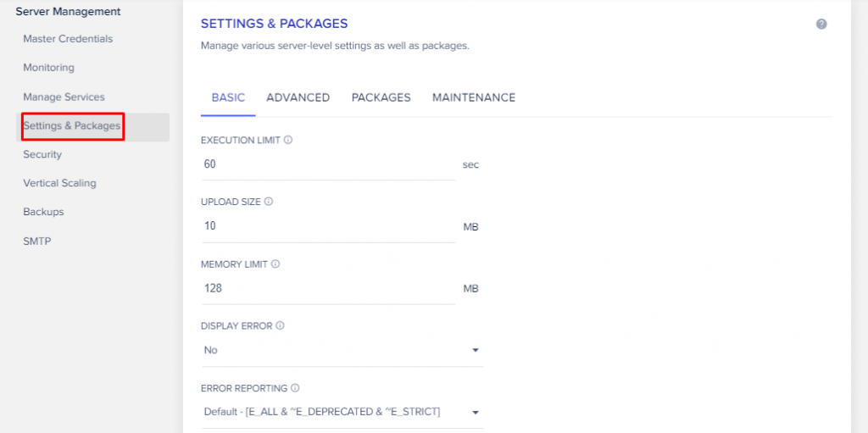Focus the Upload Size field
Viewport: 868px width, 433px height.
[x=327, y=226]
